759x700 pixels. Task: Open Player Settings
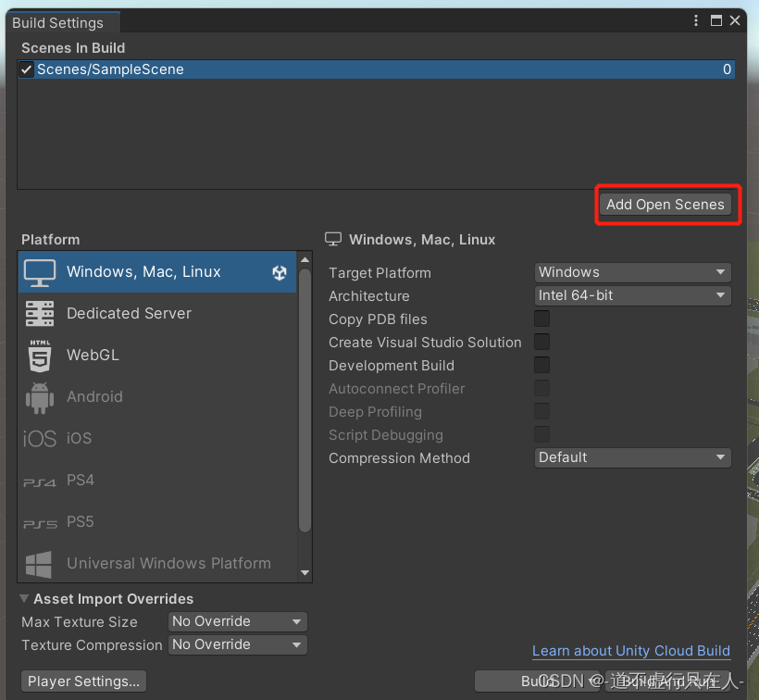tap(83, 681)
